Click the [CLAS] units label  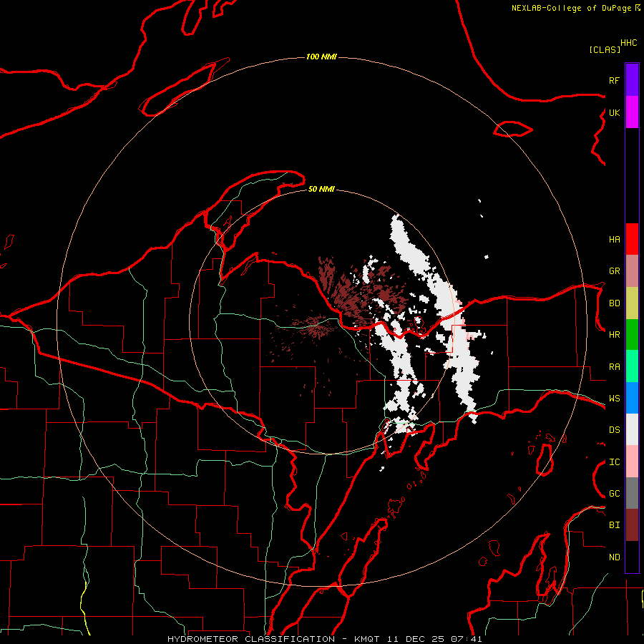tap(605, 50)
